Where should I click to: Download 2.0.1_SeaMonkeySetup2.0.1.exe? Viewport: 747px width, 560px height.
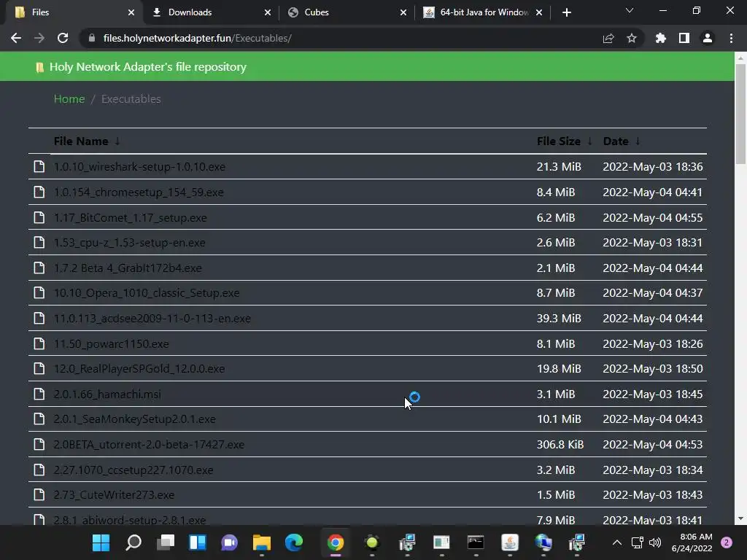[x=134, y=419]
